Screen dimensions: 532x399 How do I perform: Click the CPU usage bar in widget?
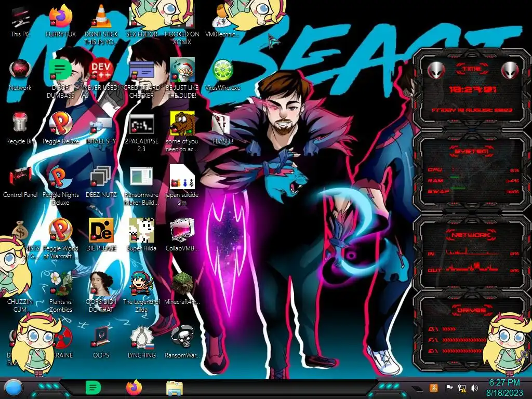473,170
